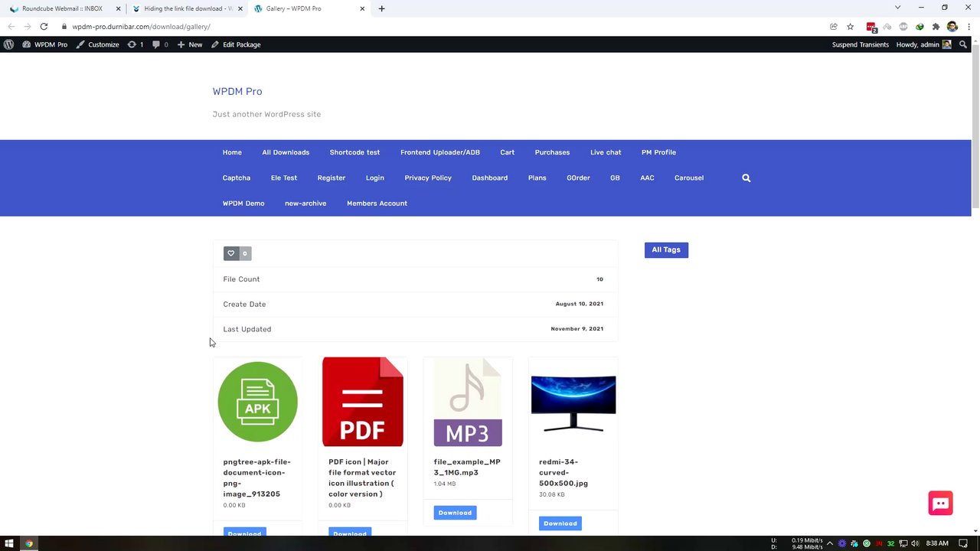
Task: Open the MP3 file icon thumbnail
Action: [x=468, y=402]
